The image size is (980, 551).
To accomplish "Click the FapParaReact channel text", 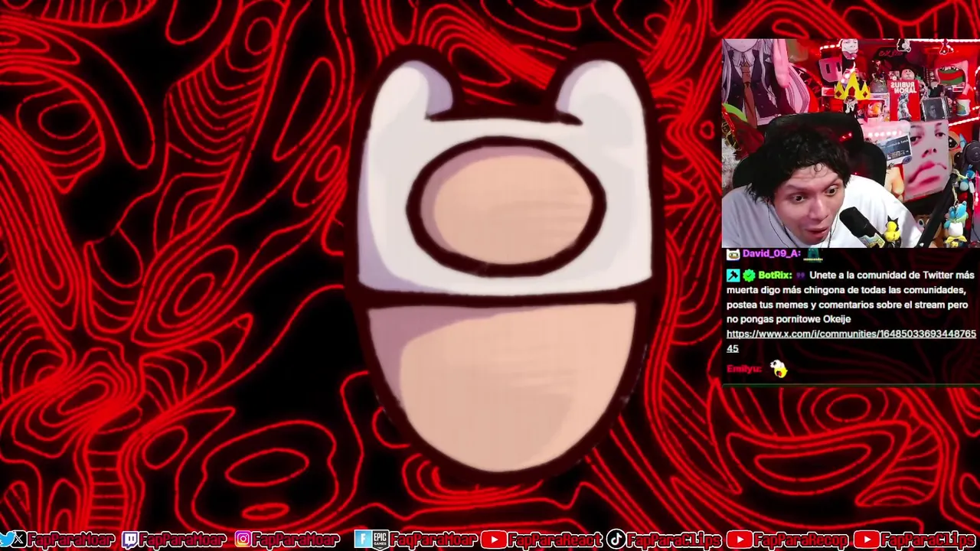I will 556,540.
